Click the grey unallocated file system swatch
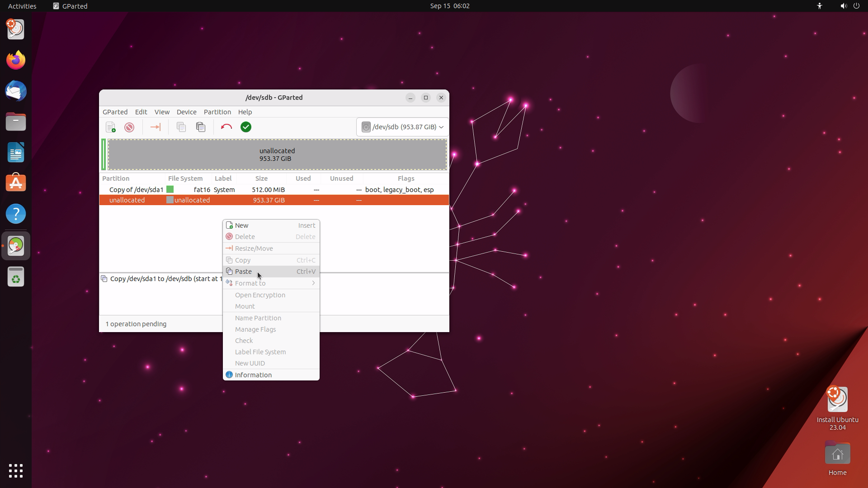 (x=170, y=200)
